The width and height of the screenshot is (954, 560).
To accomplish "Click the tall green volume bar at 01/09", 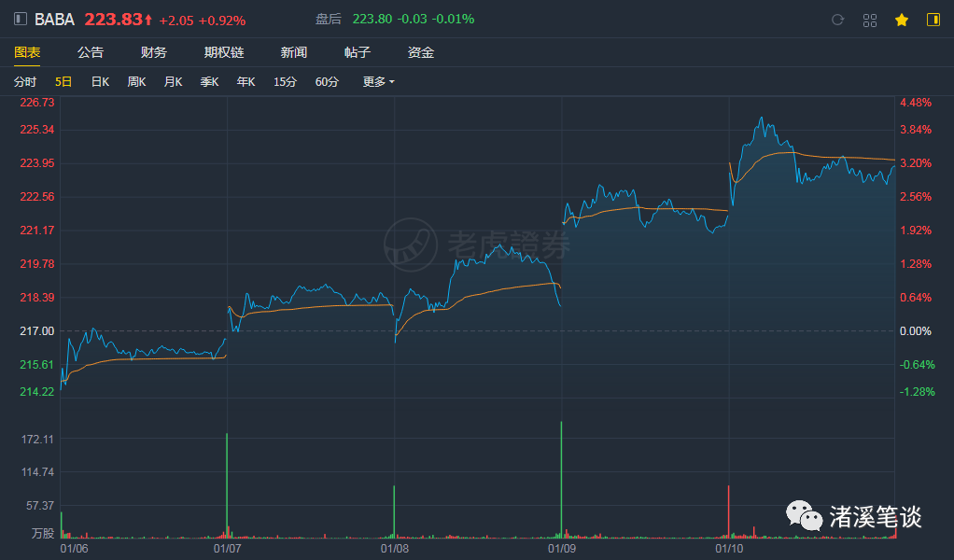I will 561,480.
